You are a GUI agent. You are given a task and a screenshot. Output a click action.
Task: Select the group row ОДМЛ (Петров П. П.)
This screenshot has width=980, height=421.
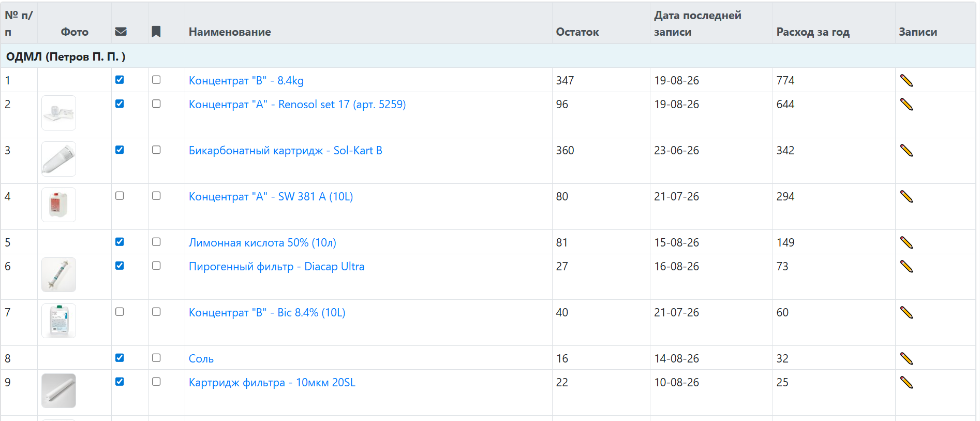[x=488, y=56]
